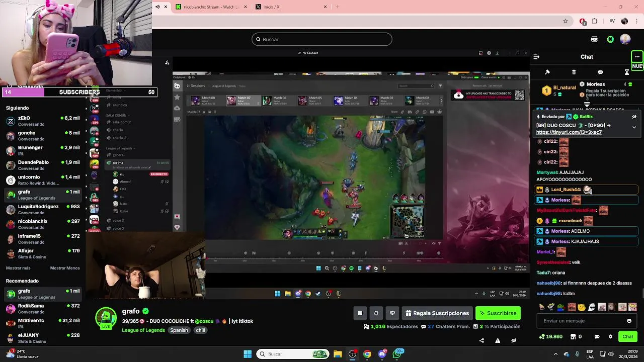Click the report warning triangle icon
This screenshot has height=362, width=644.
[498, 340]
